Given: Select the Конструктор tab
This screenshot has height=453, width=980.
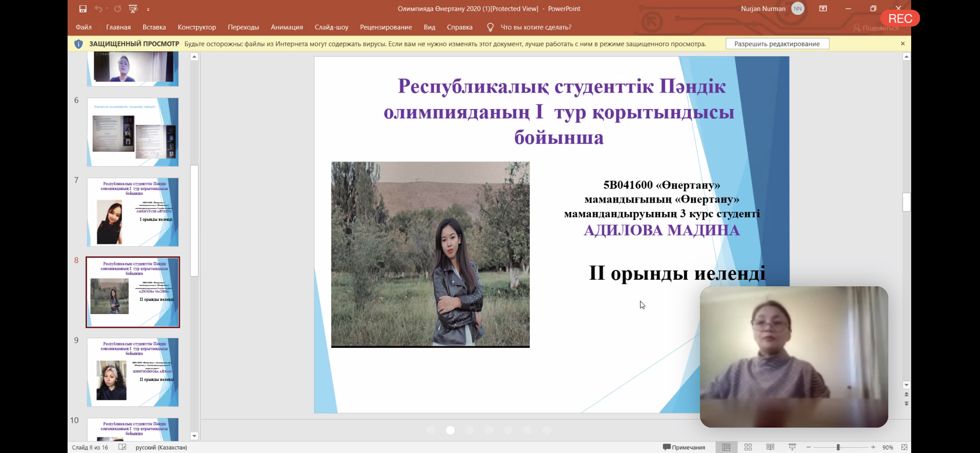Looking at the screenshot, I should (x=197, y=27).
